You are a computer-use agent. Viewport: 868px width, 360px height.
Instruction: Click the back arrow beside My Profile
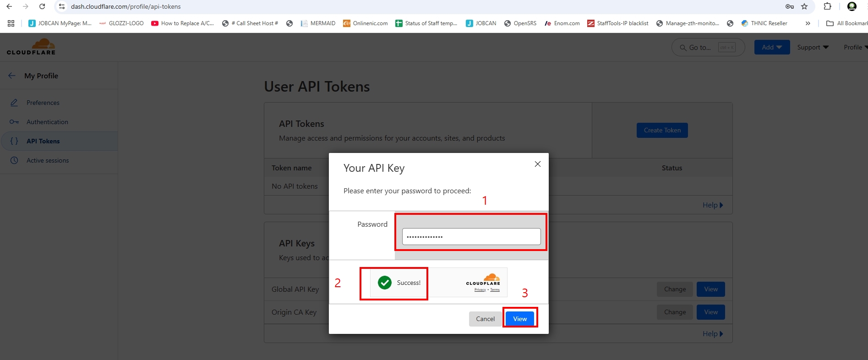(x=12, y=76)
